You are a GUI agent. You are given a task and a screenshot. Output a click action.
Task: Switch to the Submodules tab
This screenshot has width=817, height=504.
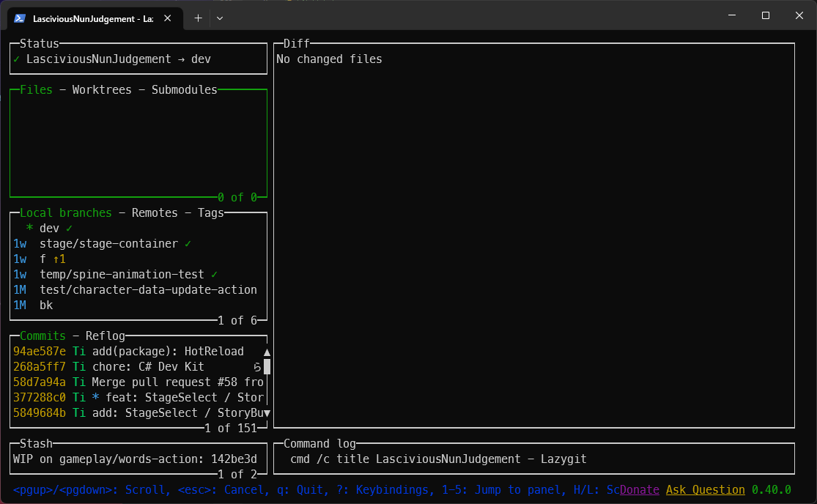184,89
